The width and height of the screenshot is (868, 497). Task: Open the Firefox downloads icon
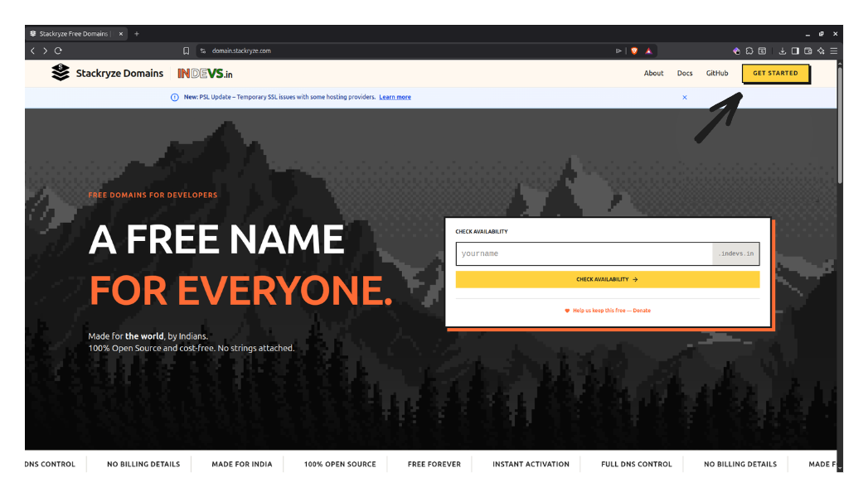pyautogui.click(x=783, y=51)
